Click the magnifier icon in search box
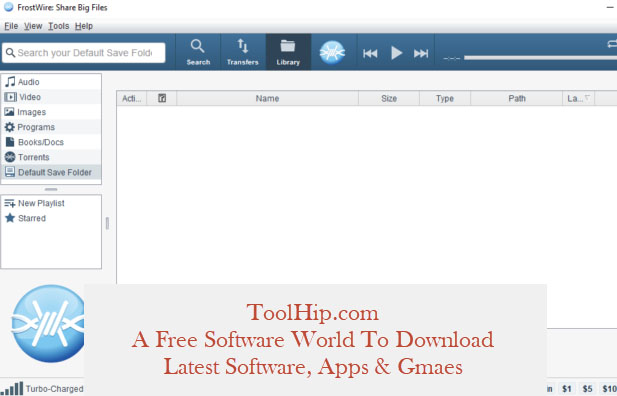This screenshot has height=396, width=617. tap(10, 52)
